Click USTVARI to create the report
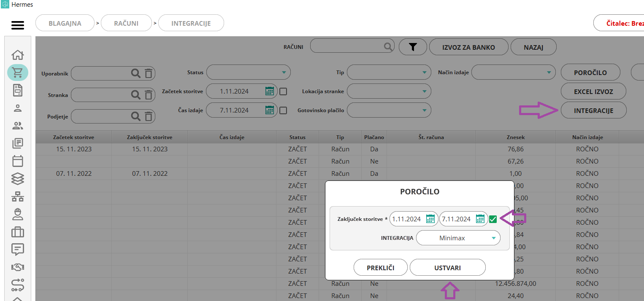The width and height of the screenshot is (644, 301). click(x=448, y=268)
